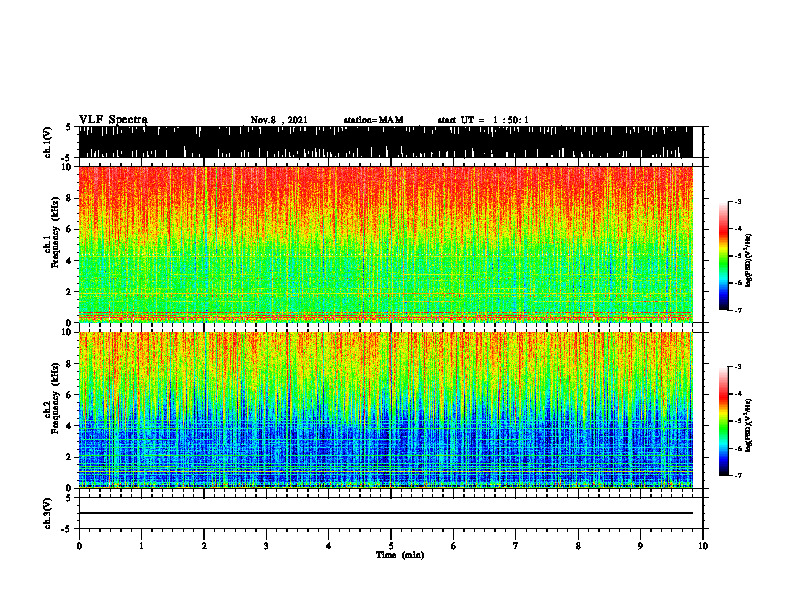Click the "start UT = 1 : 50: 1" text
Image resolution: width=792 pixels, height=612 pixels.
483,120
